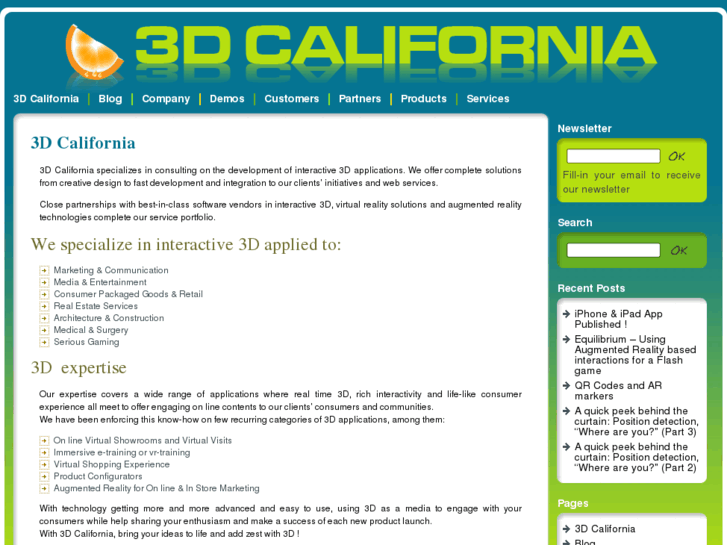The height and width of the screenshot is (545, 727).
Task: Open the Equilibrium Augmented Reality post
Action: (x=635, y=355)
